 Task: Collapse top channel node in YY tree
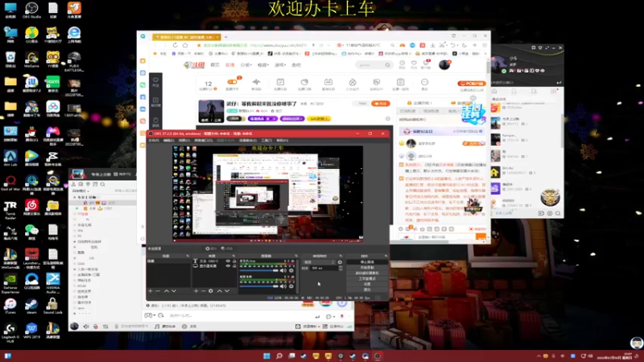[x=75, y=197]
